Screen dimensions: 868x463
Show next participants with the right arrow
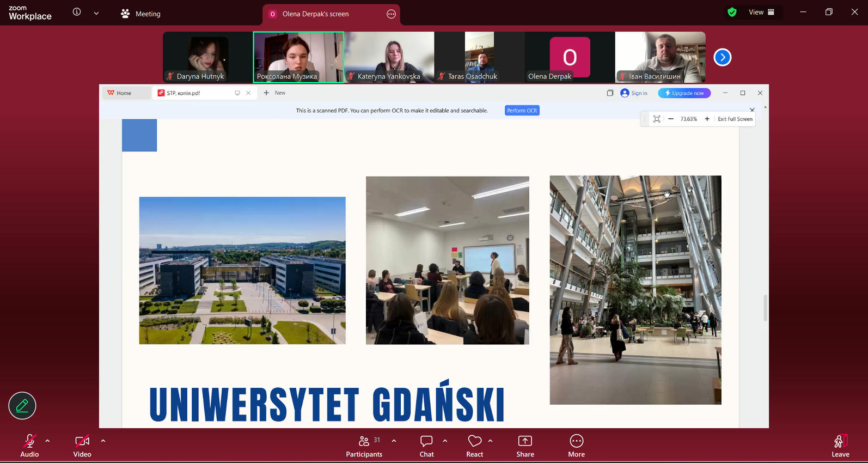tap(722, 57)
